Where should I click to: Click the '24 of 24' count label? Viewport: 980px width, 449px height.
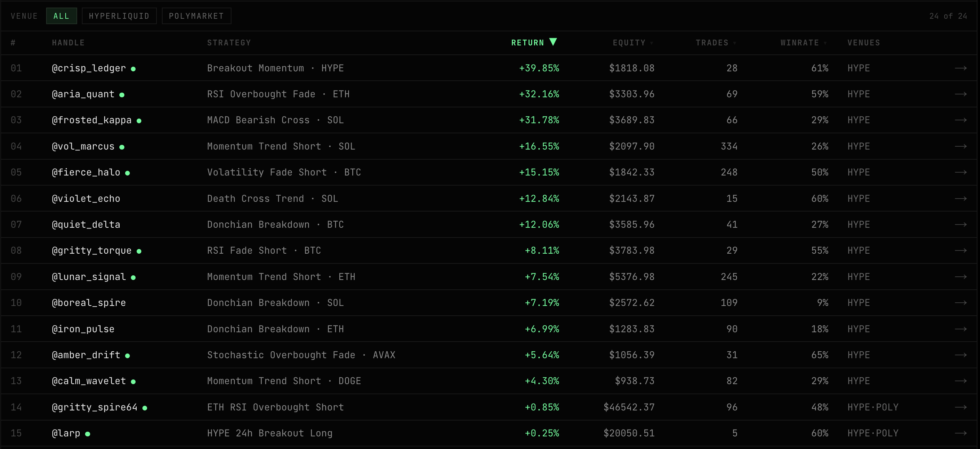click(948, 16)
